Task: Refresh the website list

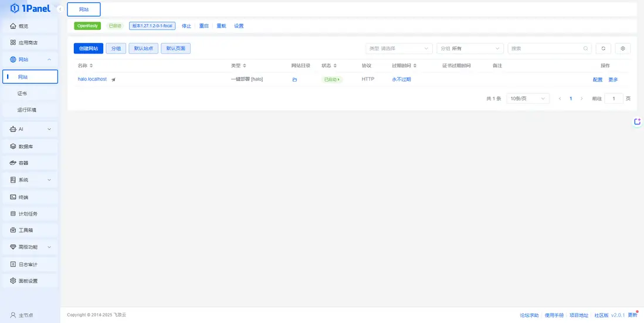Action: point(604,49)
